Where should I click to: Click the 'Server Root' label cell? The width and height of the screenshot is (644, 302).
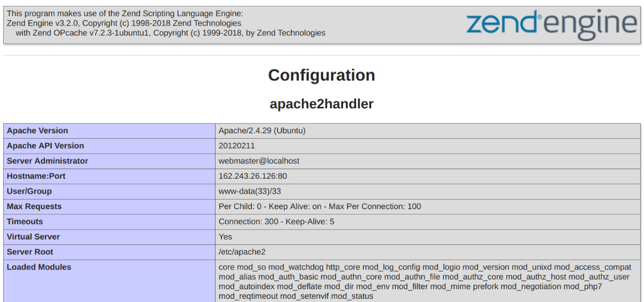coord(109,252)
